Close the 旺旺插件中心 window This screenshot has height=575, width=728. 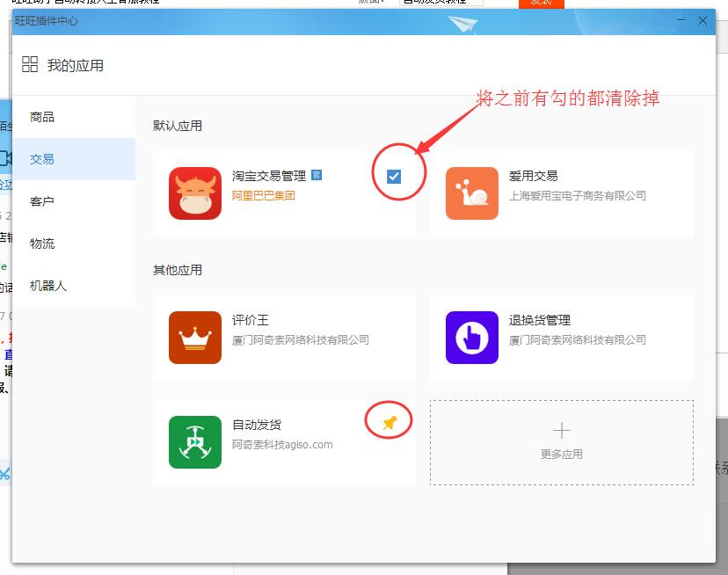pos(703,21)
